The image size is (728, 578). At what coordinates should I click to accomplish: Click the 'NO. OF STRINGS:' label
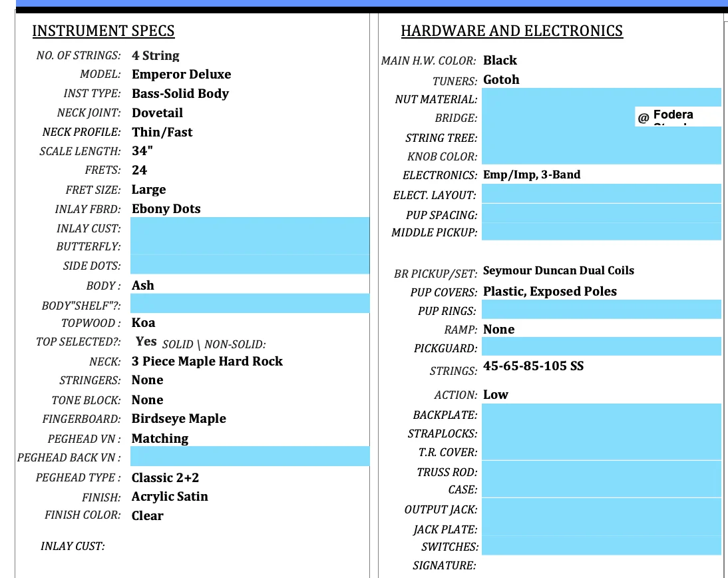pyautogui.click(x=79, y=55)
